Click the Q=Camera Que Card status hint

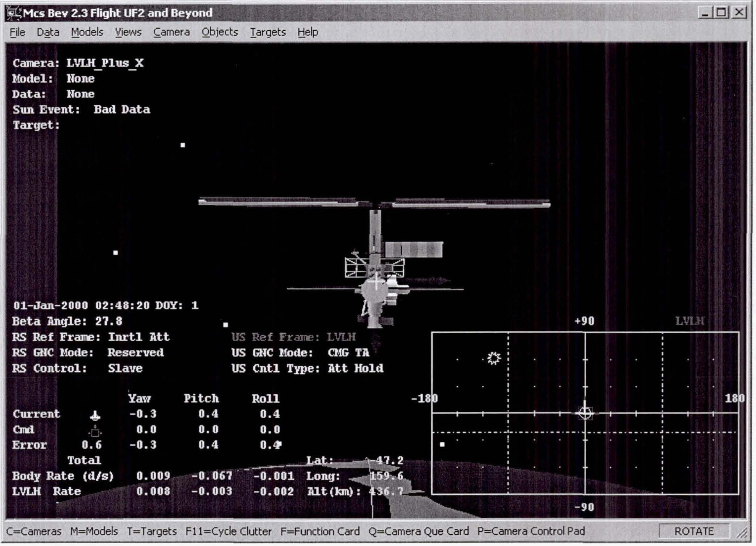click(419, 531)
